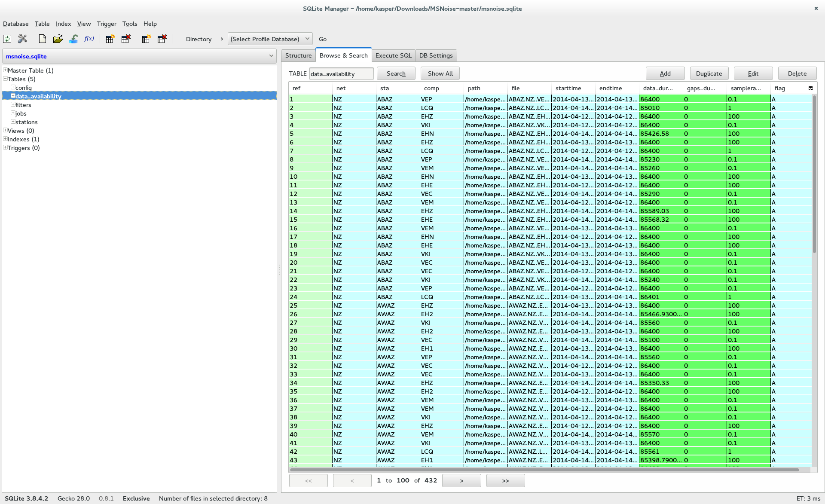Click the New Database page icon
The height and width of the screenshot is (504, 825).
coord(42,39)
